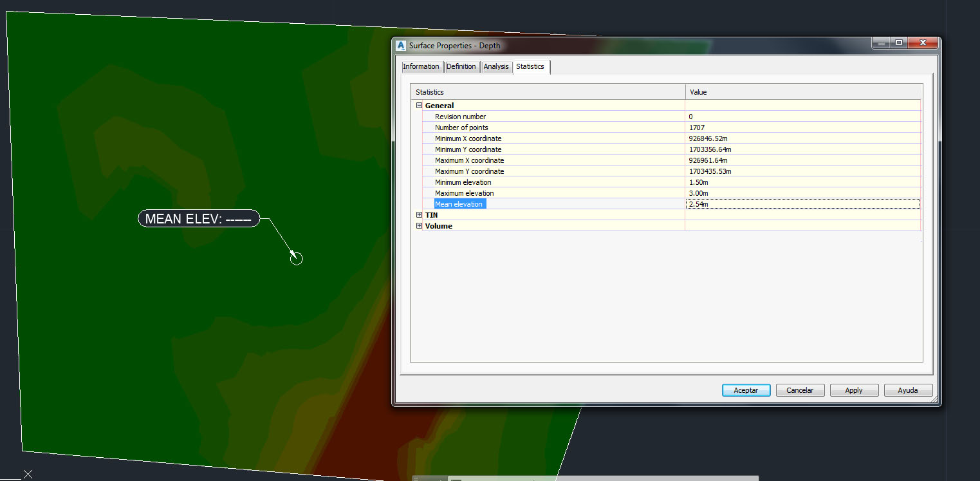Open help with the Ayuda button
The image size is (980, 481).
click(908, 390)
